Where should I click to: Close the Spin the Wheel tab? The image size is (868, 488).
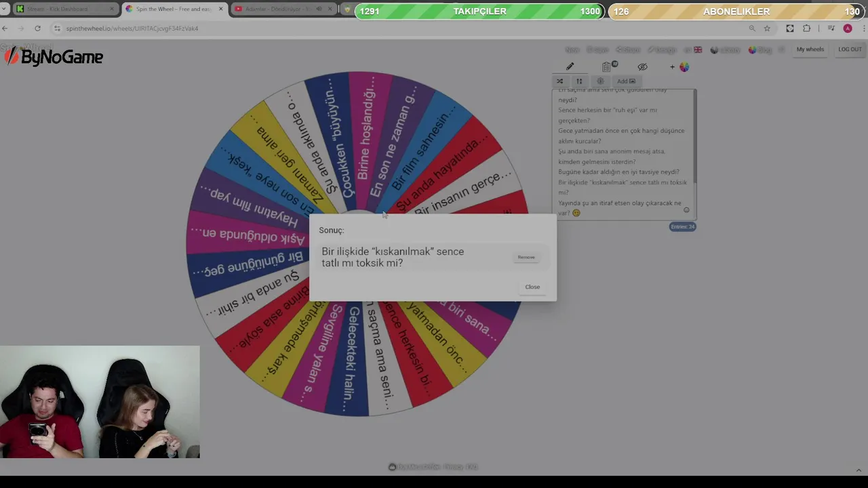(x=220, y=9)
